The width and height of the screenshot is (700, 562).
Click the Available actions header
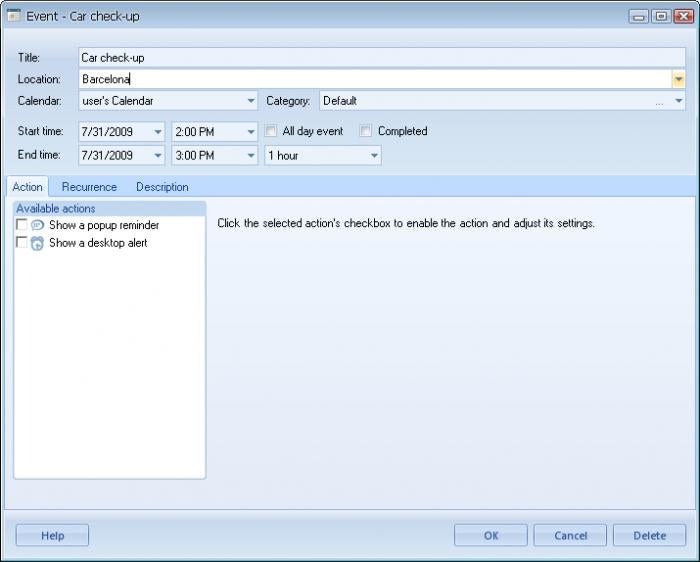click(x=109, y=208)
